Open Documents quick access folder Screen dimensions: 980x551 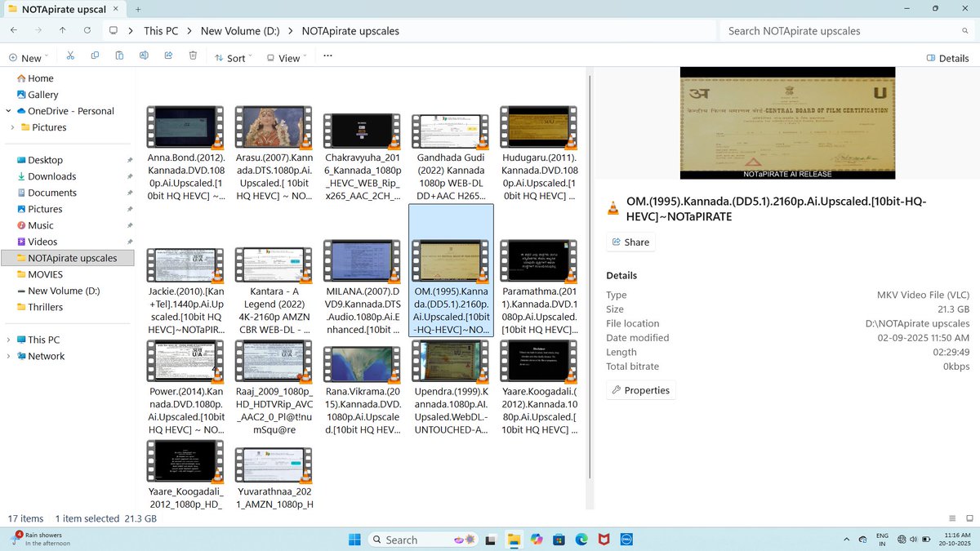[x=45, y=193]
